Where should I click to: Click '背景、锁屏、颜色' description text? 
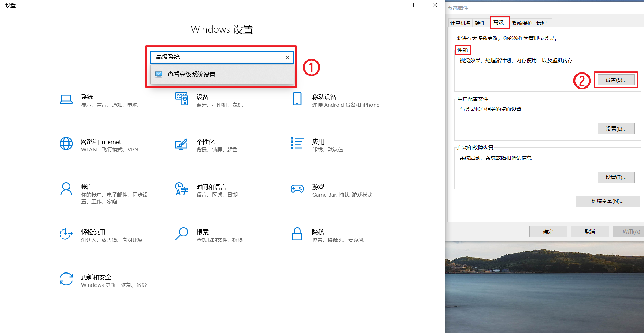point(217,150)
